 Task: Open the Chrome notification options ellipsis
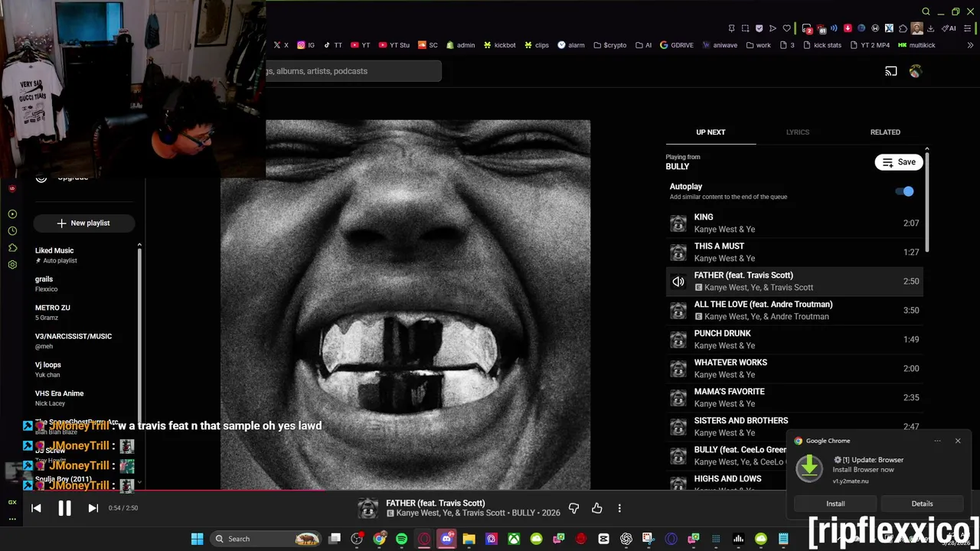tap(937, 441)
